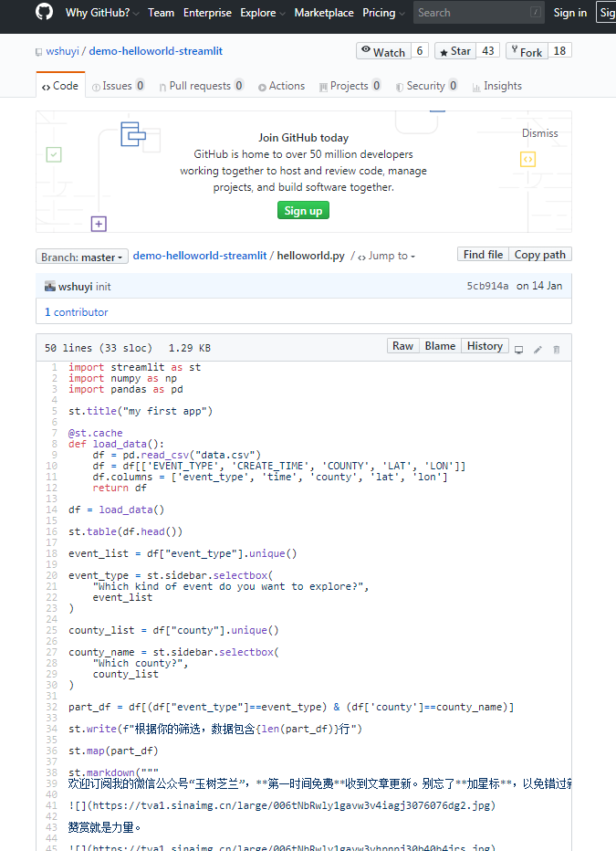616x851 pixels.
Task: Star the repository
Action: pos(455,51)
